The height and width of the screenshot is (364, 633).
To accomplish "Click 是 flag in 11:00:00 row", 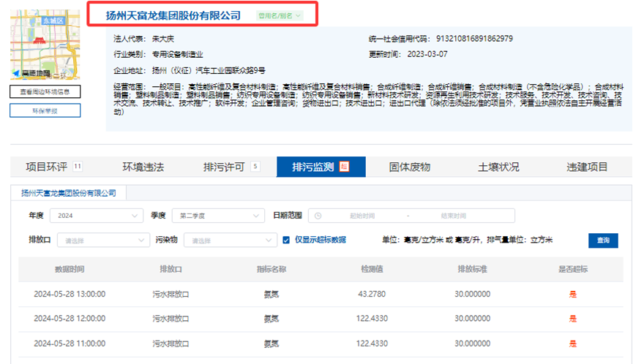I will click(573, 344).
